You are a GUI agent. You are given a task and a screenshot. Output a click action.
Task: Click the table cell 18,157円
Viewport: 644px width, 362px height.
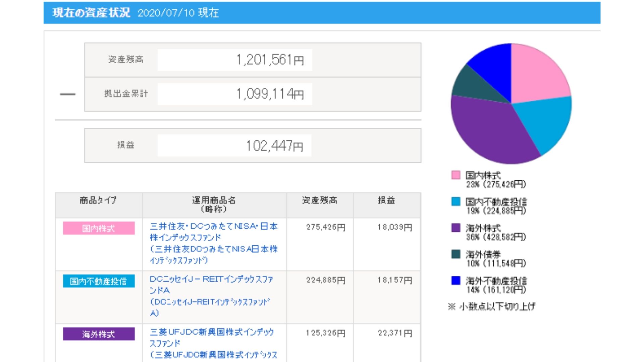click(395, 280)
